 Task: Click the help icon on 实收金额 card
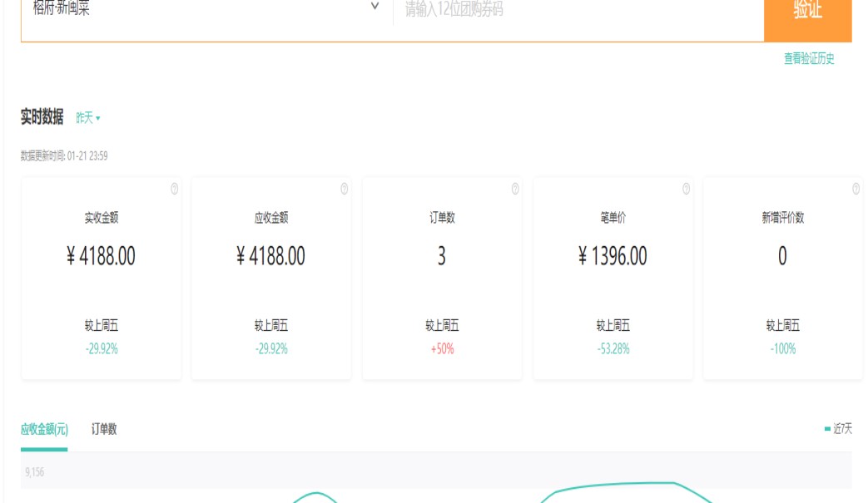pos(174,189)
